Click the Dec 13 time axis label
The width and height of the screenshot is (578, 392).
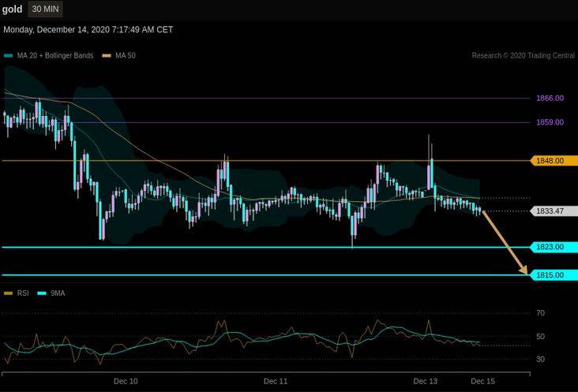[x=426, y=381]
